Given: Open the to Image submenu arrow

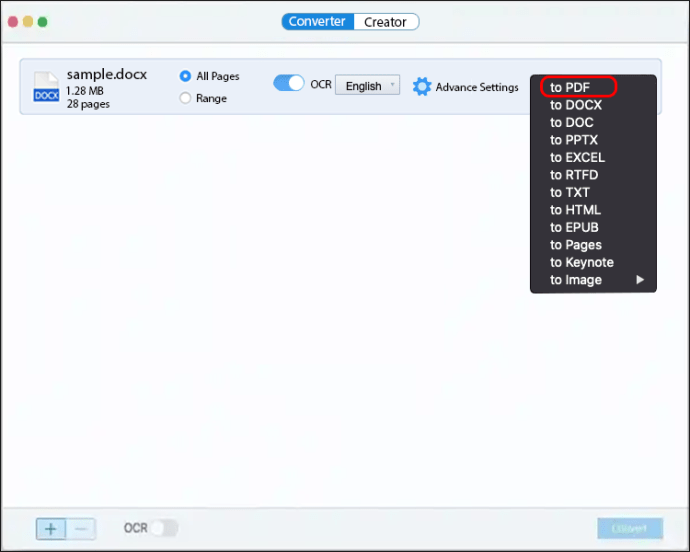Looking at the screenshot, I should tap(640, 280).
